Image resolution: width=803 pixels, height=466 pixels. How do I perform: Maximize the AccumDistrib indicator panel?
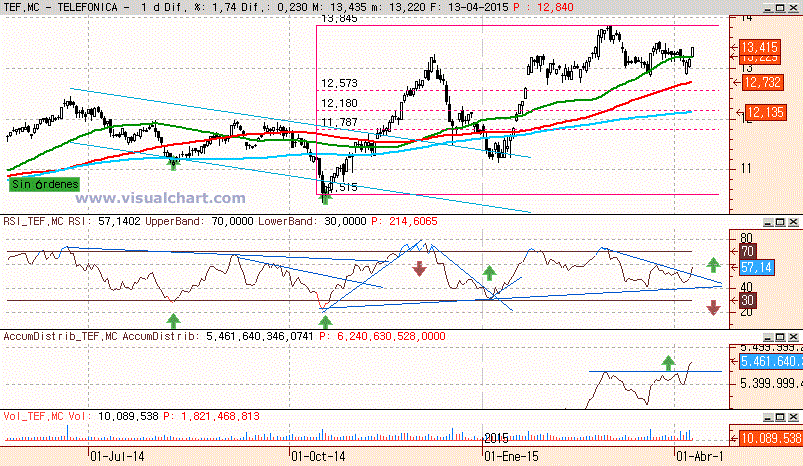(x=780, y=337)
